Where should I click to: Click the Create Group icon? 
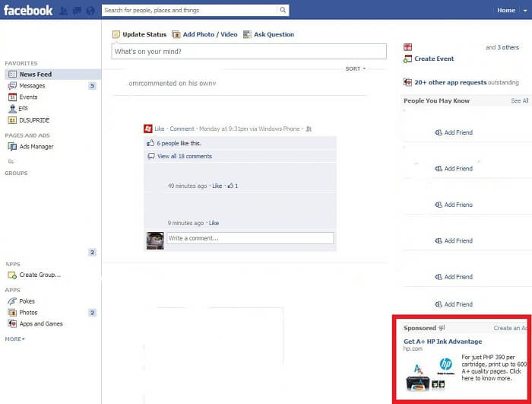click(x=12, y=275)
